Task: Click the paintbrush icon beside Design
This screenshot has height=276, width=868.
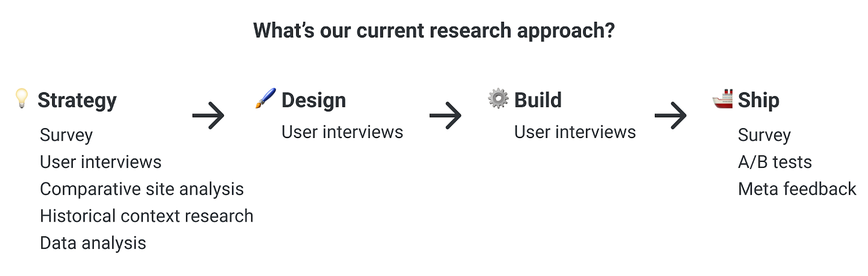Action: click(x=265, y=98)
